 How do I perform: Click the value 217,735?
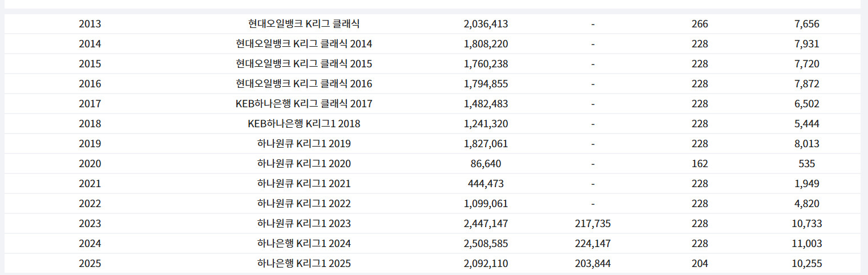point(592,224)
